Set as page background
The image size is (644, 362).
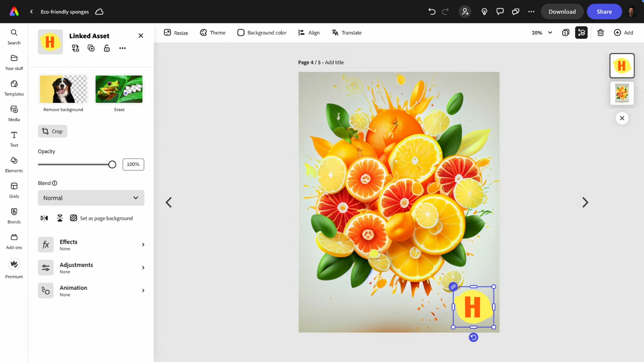(101, 218)
